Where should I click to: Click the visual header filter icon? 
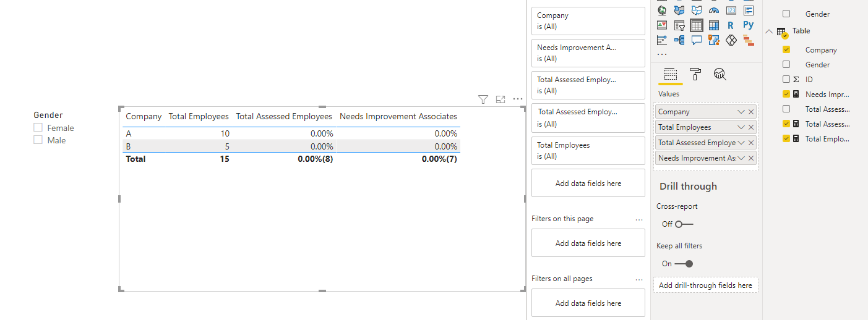[x=484, y=99]
